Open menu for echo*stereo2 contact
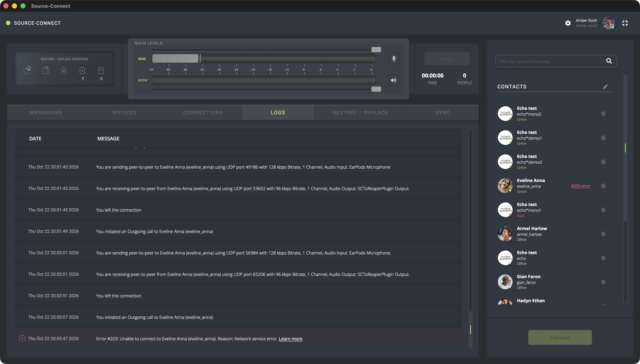Image resolution: width=640 pixels, height=364 pixels. (604, 162)
